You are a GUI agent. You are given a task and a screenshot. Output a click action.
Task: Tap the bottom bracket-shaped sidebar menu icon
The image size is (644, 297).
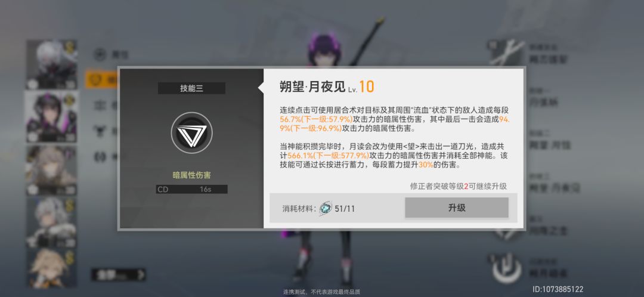[x=100, y=156]
